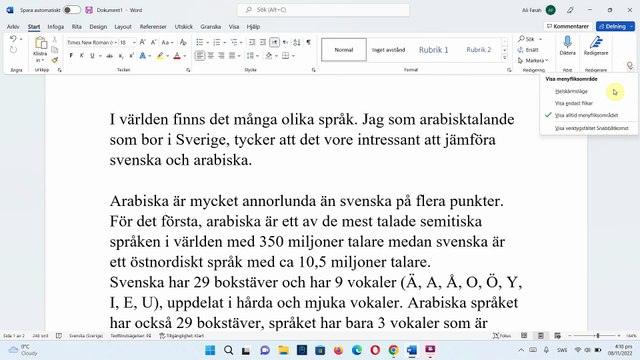
Task: Toggle left alignment button
Action: click(x=200, y=56)
